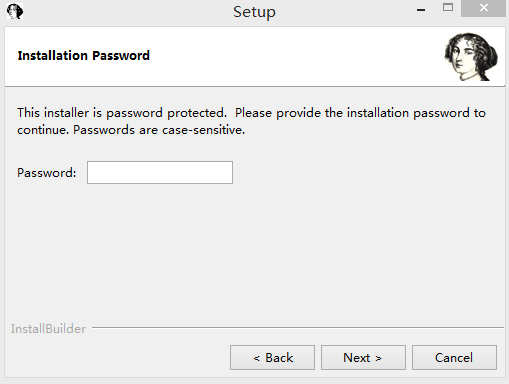The width and height of the screenshot is (509, 384).
Task: Click the woman portrait logo in the header
Action: tap(471, 57)
